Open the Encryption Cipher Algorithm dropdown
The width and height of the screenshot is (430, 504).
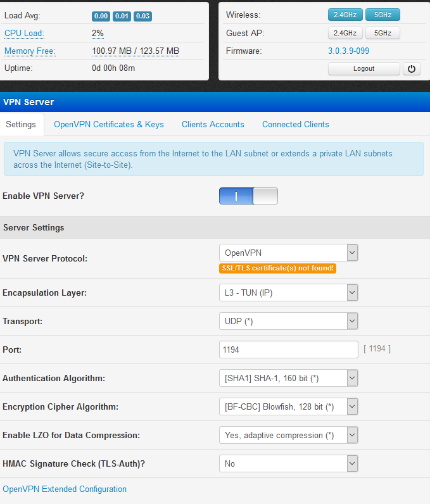tap(288, 406)
